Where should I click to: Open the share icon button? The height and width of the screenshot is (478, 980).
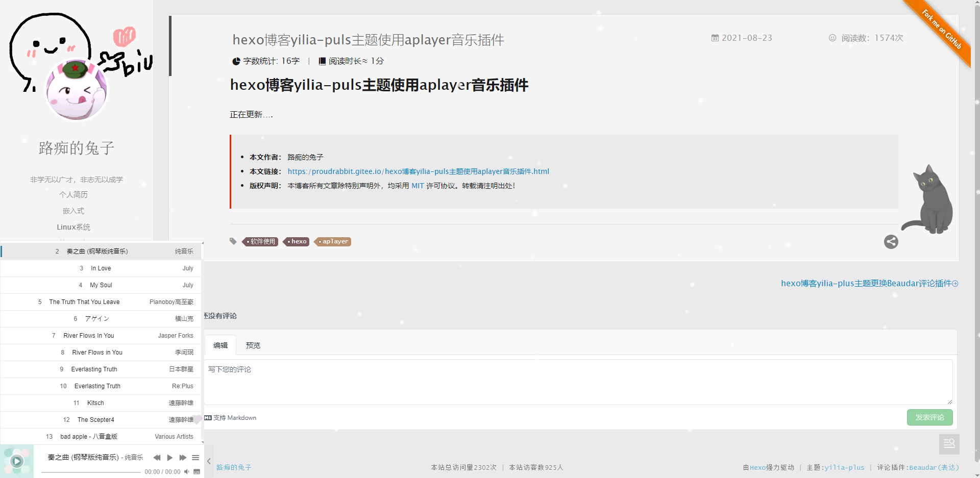891,242
